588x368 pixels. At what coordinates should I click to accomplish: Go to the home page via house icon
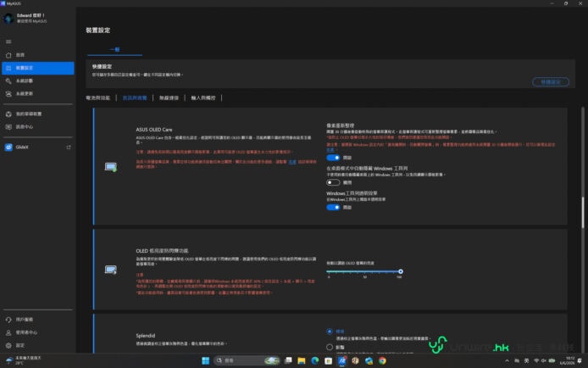pyautogui.click(x=8, y=55)
